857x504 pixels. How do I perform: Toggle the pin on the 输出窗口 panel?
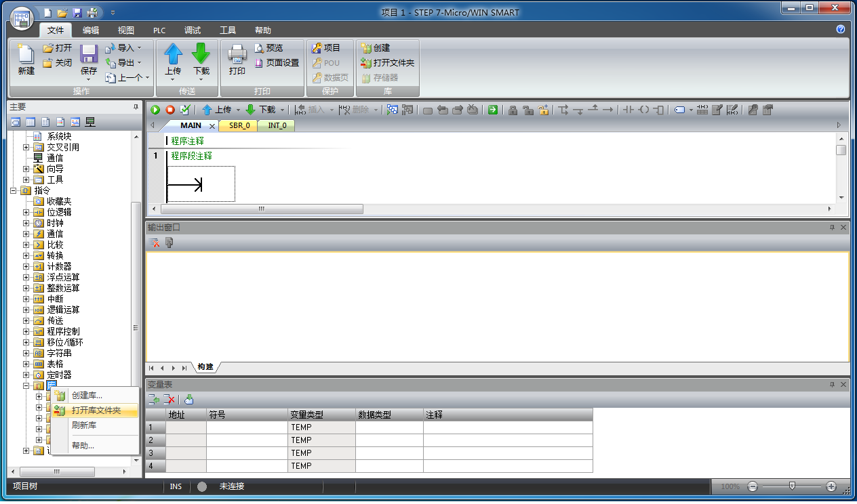pos(833,228)
